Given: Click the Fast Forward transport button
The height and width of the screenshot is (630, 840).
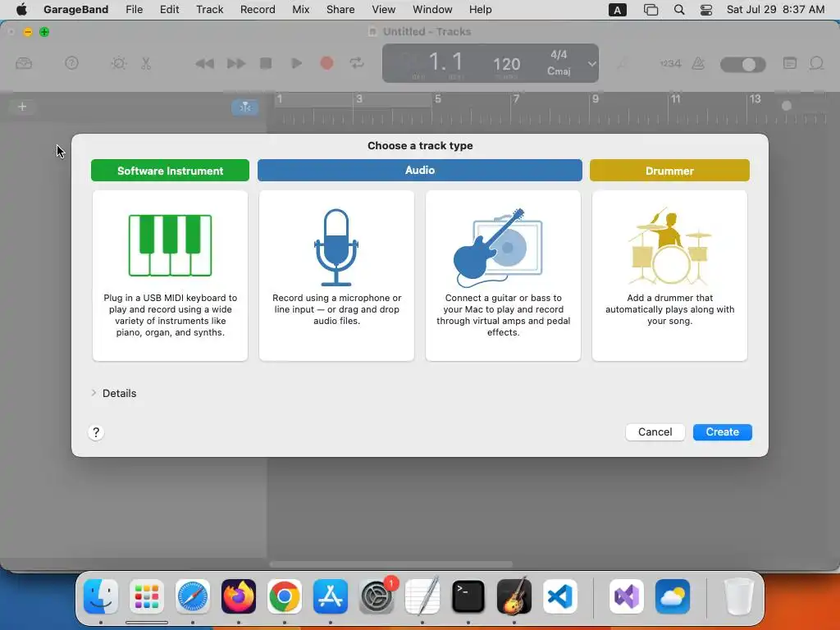Looking at the screenshot, I should pos(235,64).
